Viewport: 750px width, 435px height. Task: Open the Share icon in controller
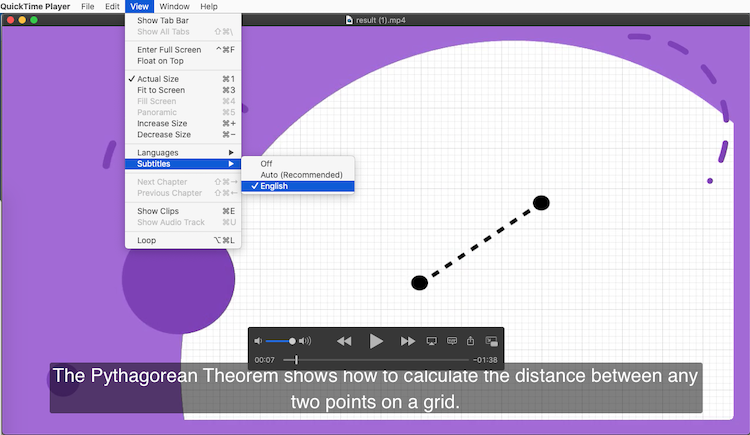pyautogui.click(x=471, y=340)
